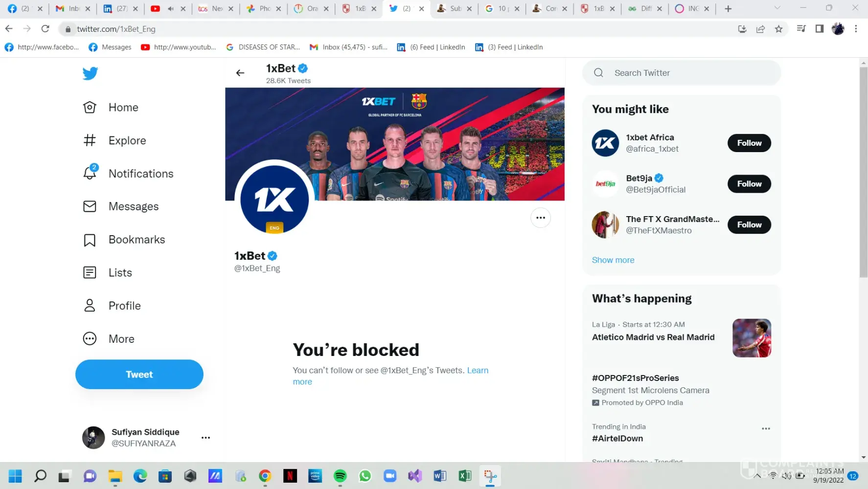The image size is (868, 489).
Task: Follow 1xbet Africa
Action: click(749, 143)
